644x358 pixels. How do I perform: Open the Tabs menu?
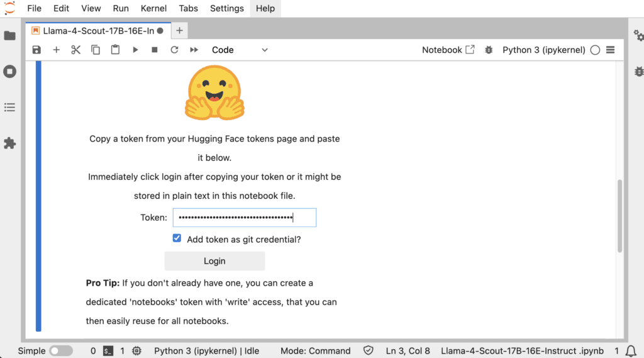188,8
